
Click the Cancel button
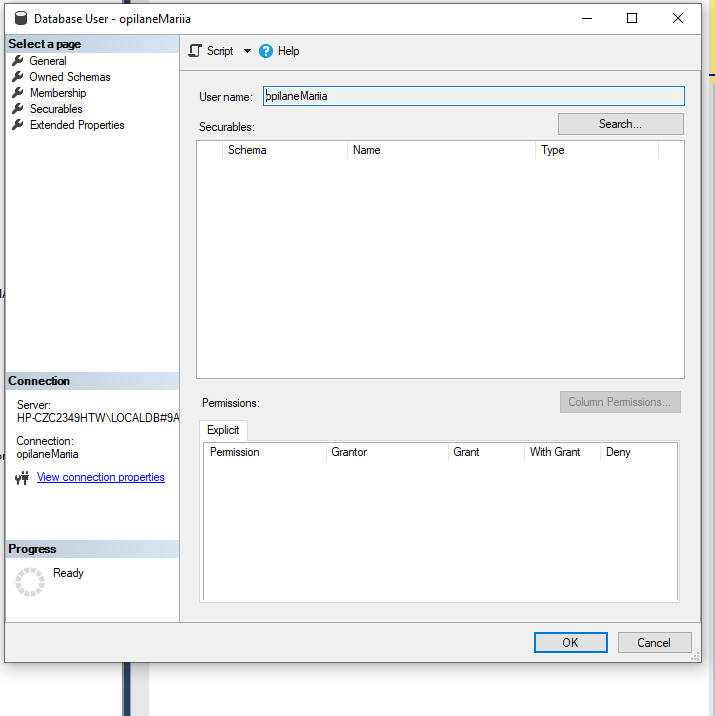[654, 643]
